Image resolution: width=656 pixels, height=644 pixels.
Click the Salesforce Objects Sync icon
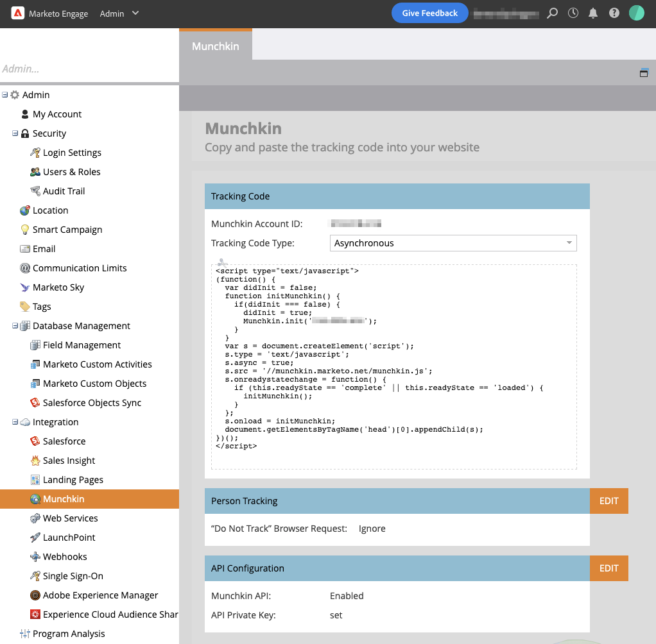coord(35,403)
